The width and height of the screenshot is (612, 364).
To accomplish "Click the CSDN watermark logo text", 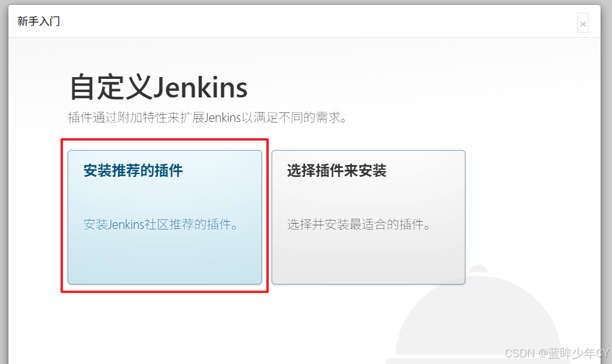I will pyautogui.click(x=519, y=353).
